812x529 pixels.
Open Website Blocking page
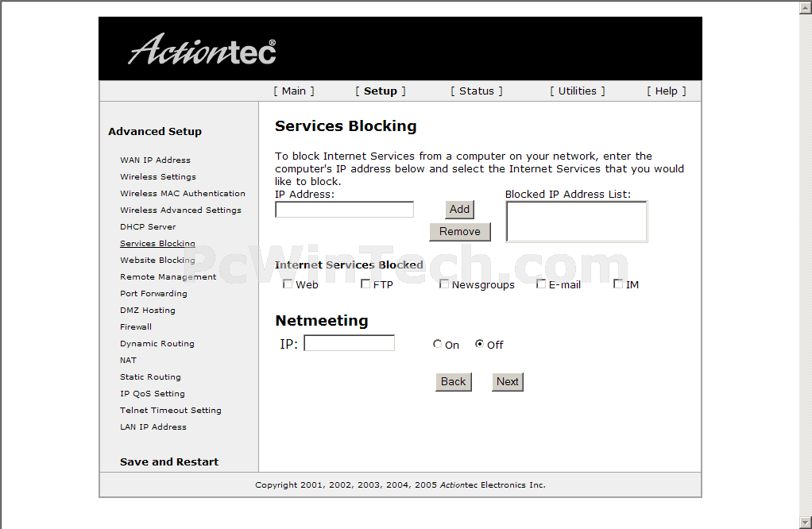157,260
